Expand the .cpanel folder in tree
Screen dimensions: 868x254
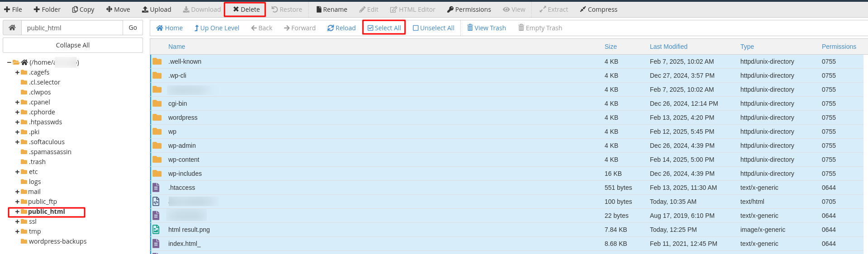[x=17, y=102]
